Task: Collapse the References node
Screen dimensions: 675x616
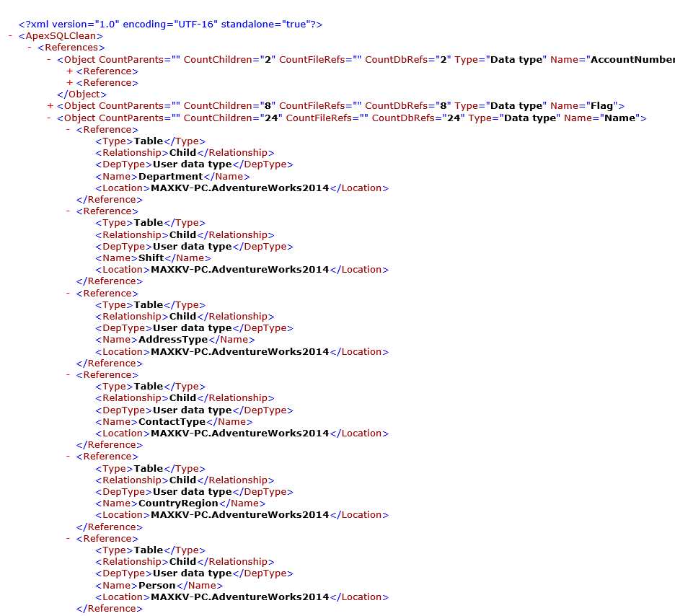Action: pyautogui.click(x=30, y=48)
